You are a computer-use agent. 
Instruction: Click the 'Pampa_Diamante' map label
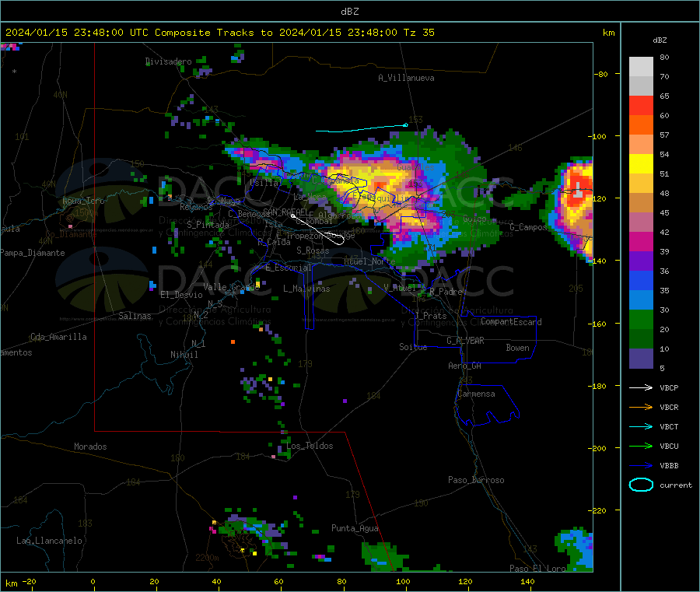[33, 253]
